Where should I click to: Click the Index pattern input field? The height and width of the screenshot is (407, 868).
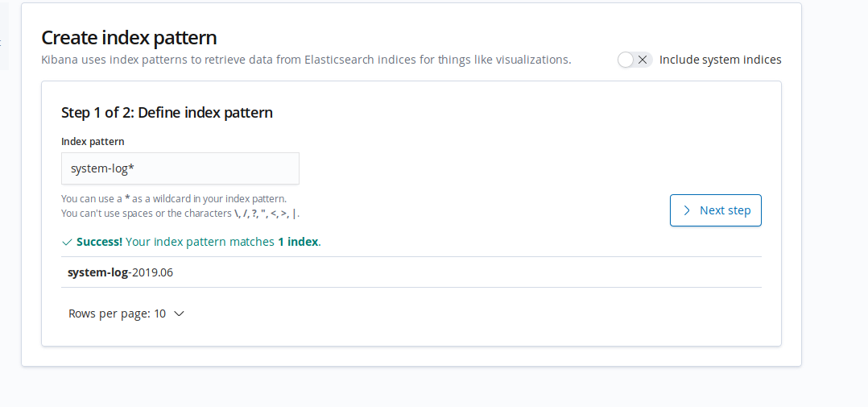pos(180,168)
